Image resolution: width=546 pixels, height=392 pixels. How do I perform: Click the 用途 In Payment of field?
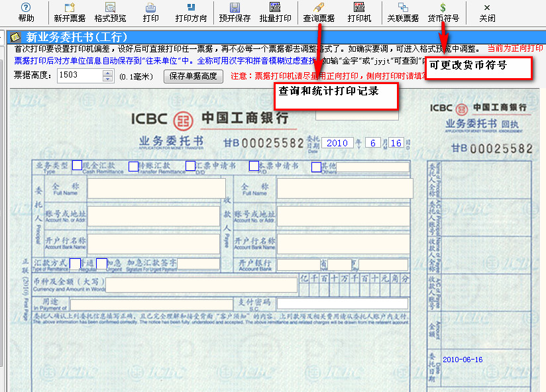point(152,305)
